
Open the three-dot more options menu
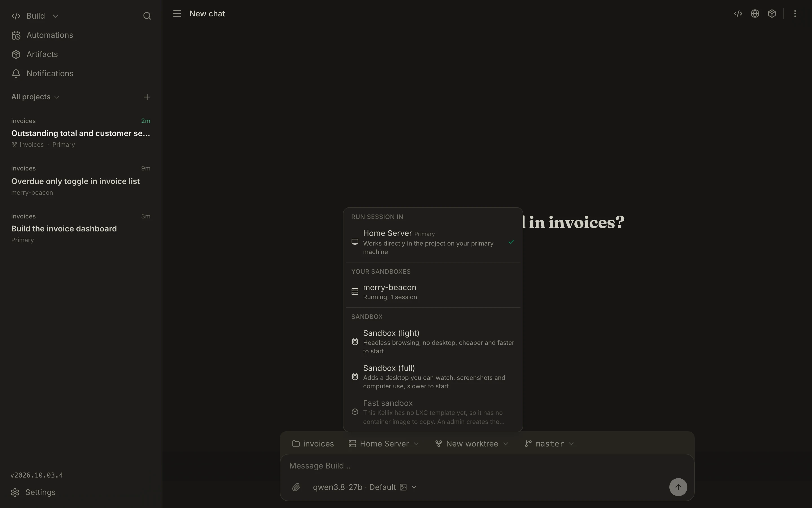tap(795, 14)
